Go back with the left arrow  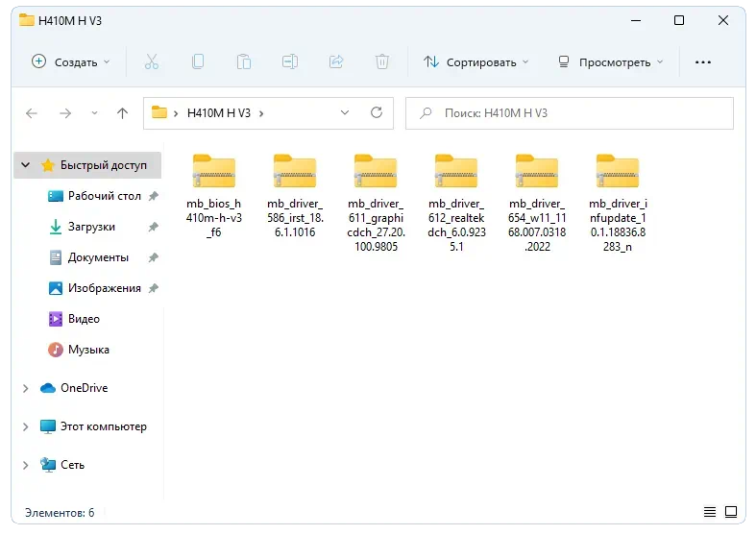[32, 113]
